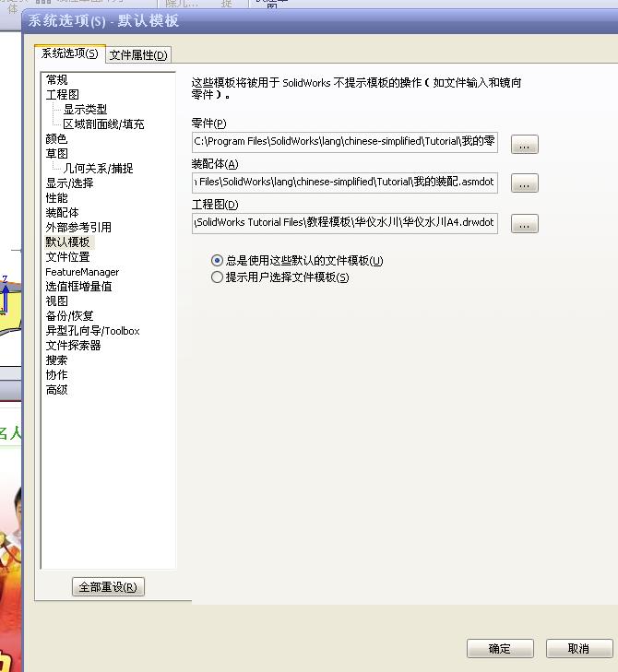Click 全部重设(R) button

point(108,586)
